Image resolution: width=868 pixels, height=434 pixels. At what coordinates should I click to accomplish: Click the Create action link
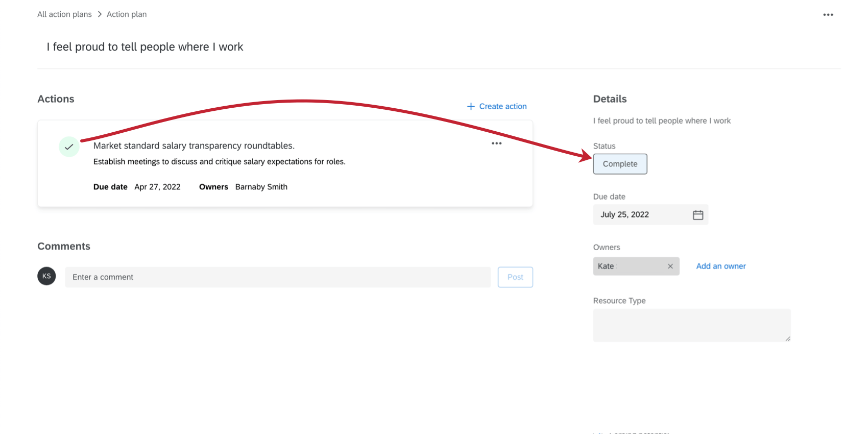503,106
